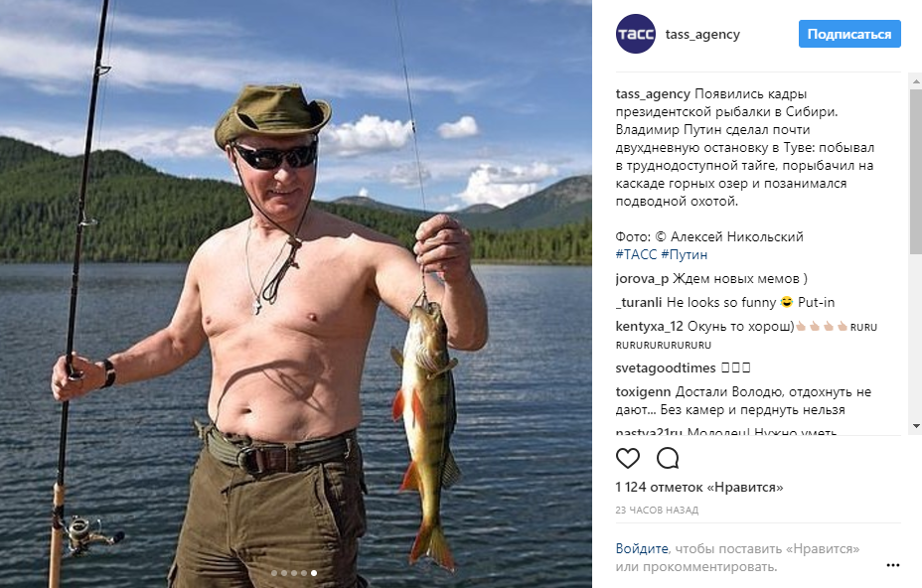The width and height of the screenshot is (922, 588).
Task: Open the comment bubble icon
Action: point(668,458)
